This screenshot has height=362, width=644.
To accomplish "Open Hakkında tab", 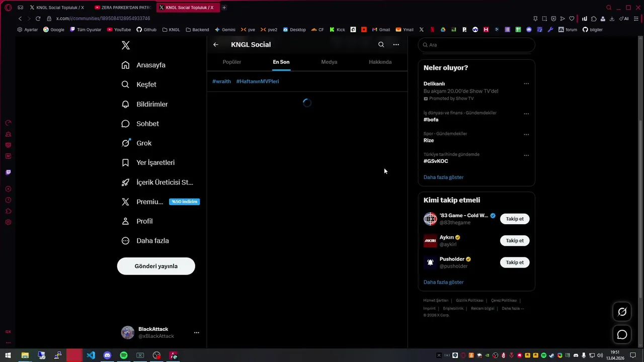I will click(x=380, y=62).
